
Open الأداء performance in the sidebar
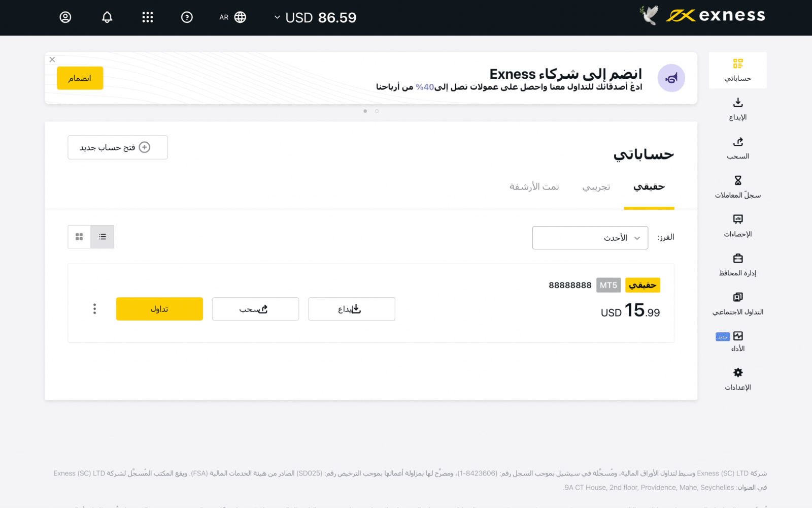click(x=737, y=341)
